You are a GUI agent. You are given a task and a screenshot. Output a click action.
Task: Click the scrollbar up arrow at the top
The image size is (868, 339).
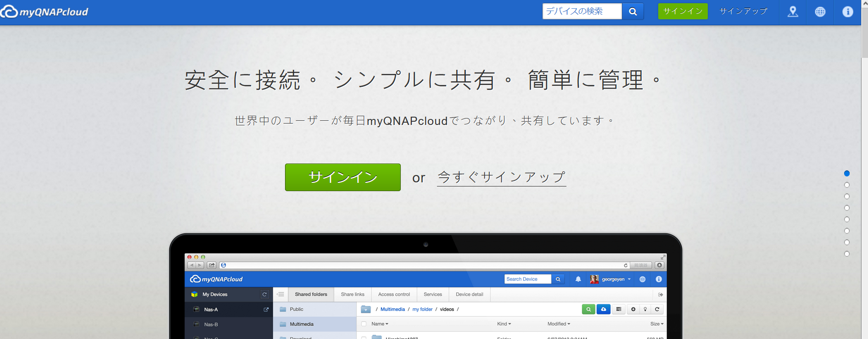tap(864, 3)
